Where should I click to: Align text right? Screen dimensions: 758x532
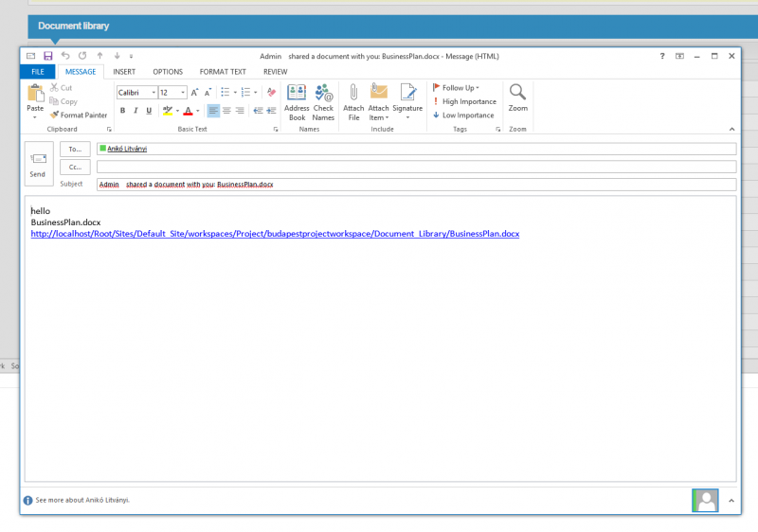coord(240,111)
